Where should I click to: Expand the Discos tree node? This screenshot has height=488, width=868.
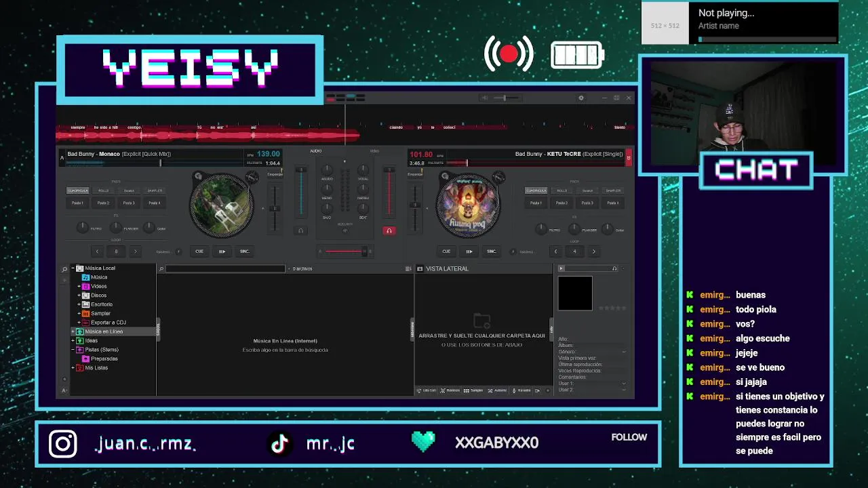(79, 296)
